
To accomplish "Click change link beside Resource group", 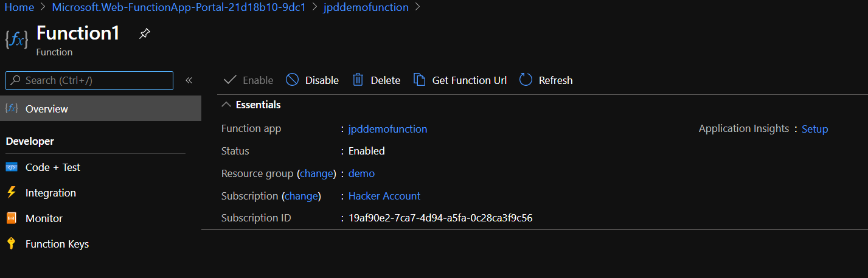I will [x=317, y=173].
